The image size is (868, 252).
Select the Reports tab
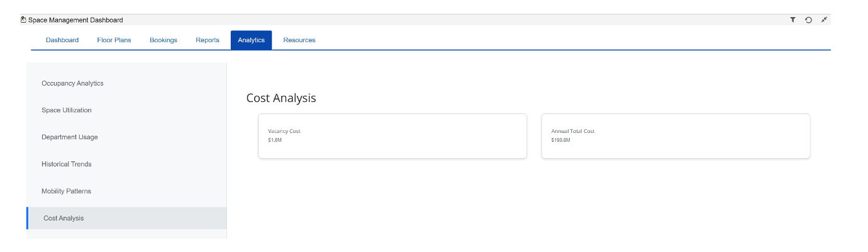(x=208, y=40)
